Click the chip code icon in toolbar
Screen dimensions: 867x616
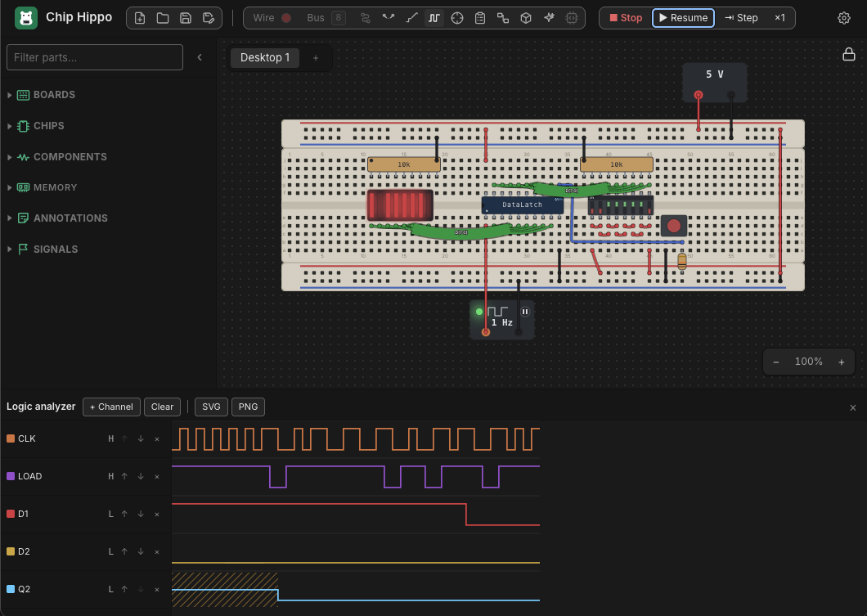[572, 18]
